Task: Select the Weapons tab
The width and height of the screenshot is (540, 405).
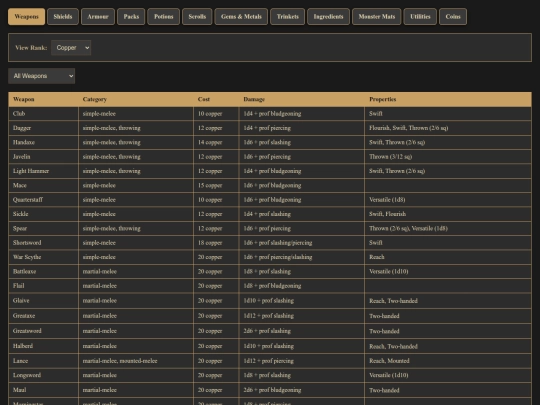Action: (27, 17)
